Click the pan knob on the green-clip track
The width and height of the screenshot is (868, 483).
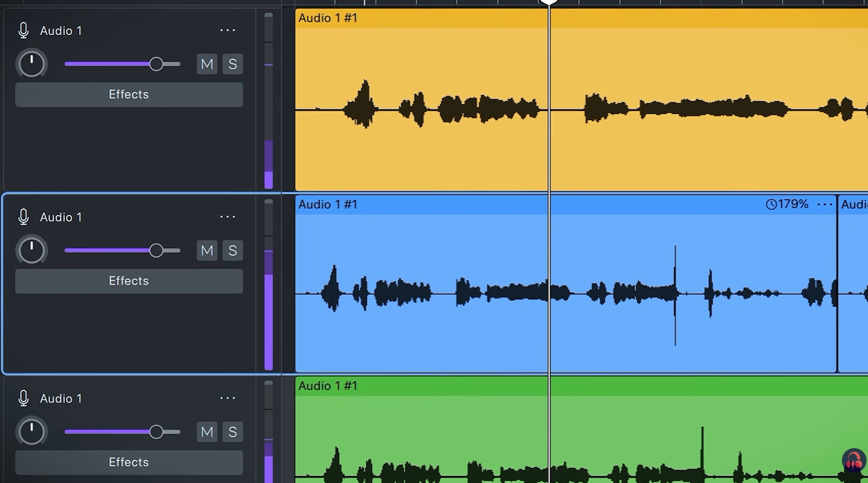tap(31, 432)
